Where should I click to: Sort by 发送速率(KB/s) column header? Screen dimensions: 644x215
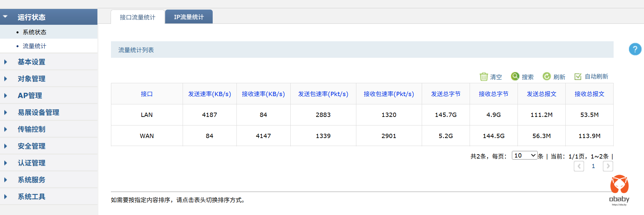coord(209,94)
